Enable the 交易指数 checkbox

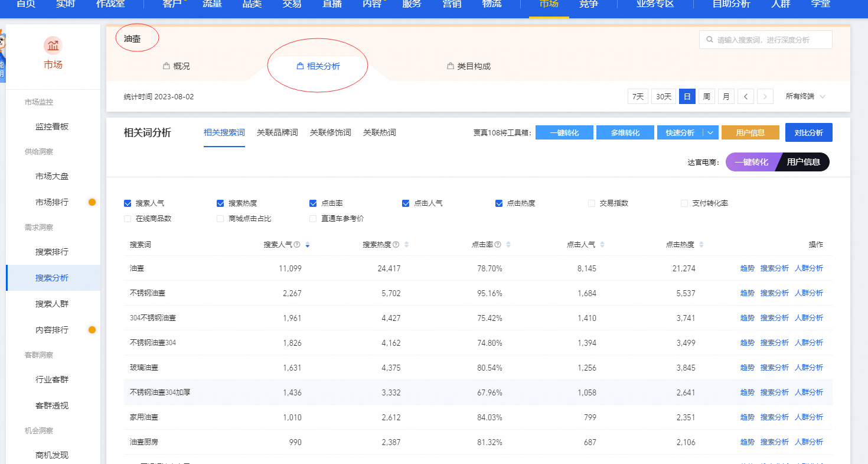tap(592, 203)
